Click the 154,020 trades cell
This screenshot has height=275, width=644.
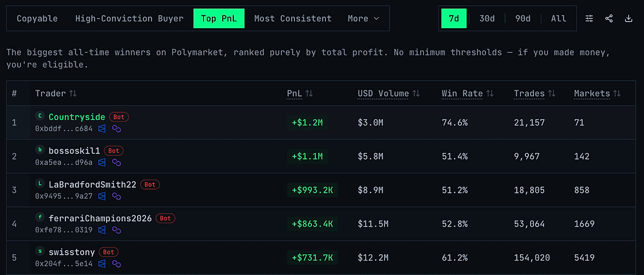click(x=532, y=258)
